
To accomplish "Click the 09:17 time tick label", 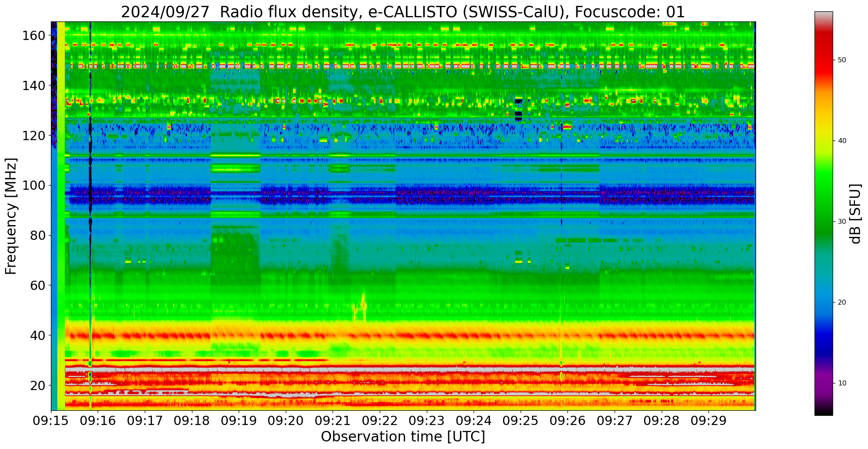I will 145,420.
